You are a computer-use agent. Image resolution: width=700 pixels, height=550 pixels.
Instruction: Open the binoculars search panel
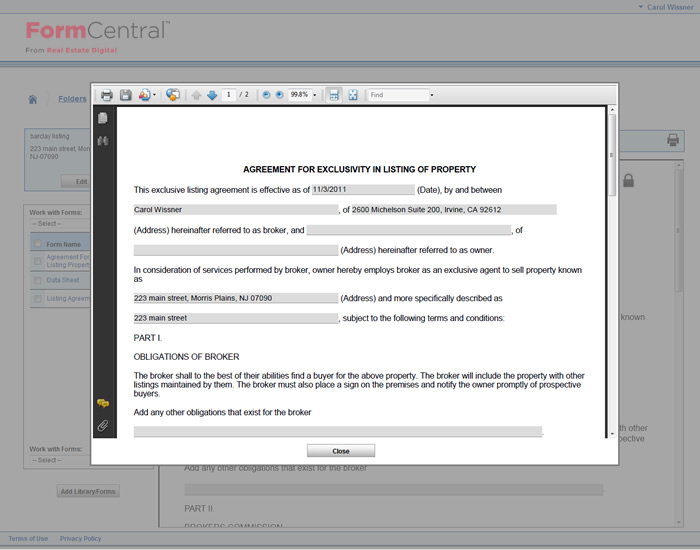[103, 141]
